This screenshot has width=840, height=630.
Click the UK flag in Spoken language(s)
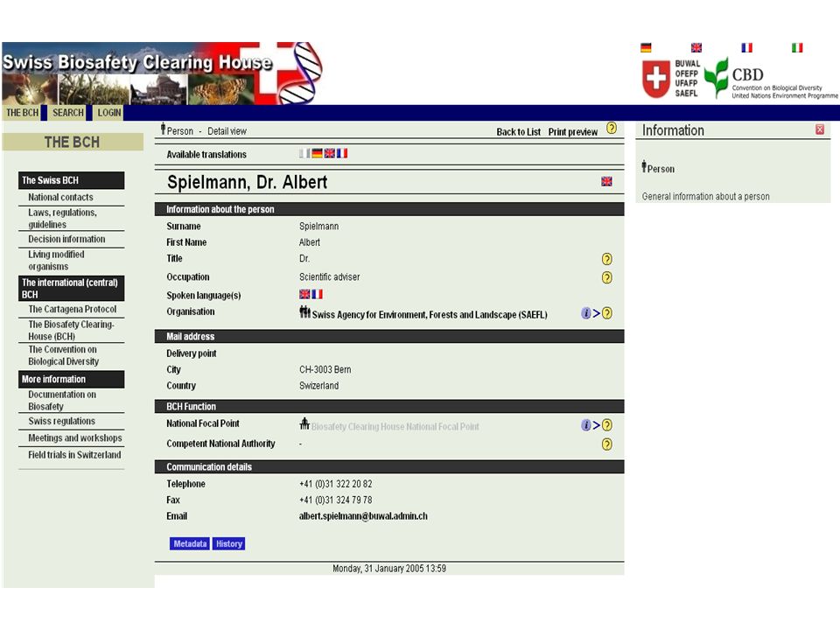click(304, 294)
